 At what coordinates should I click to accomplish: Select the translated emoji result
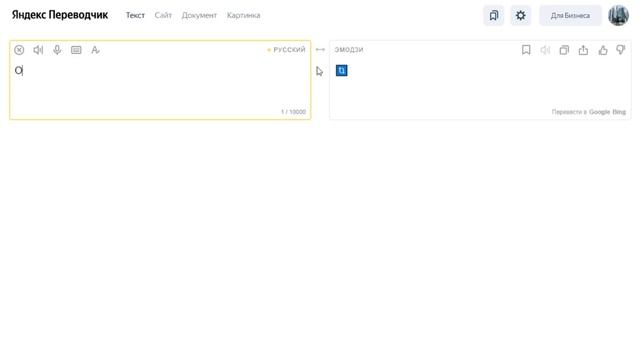point(342,71)
